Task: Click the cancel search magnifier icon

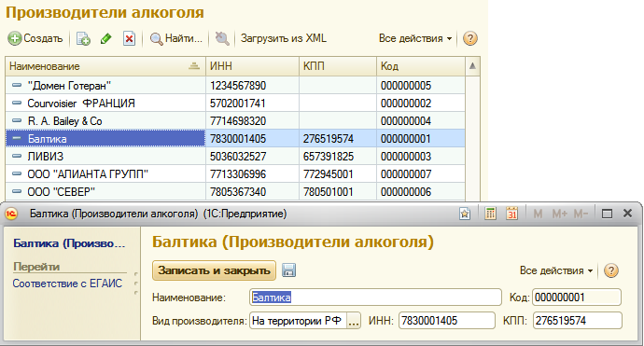Action: tap(222, 38)
